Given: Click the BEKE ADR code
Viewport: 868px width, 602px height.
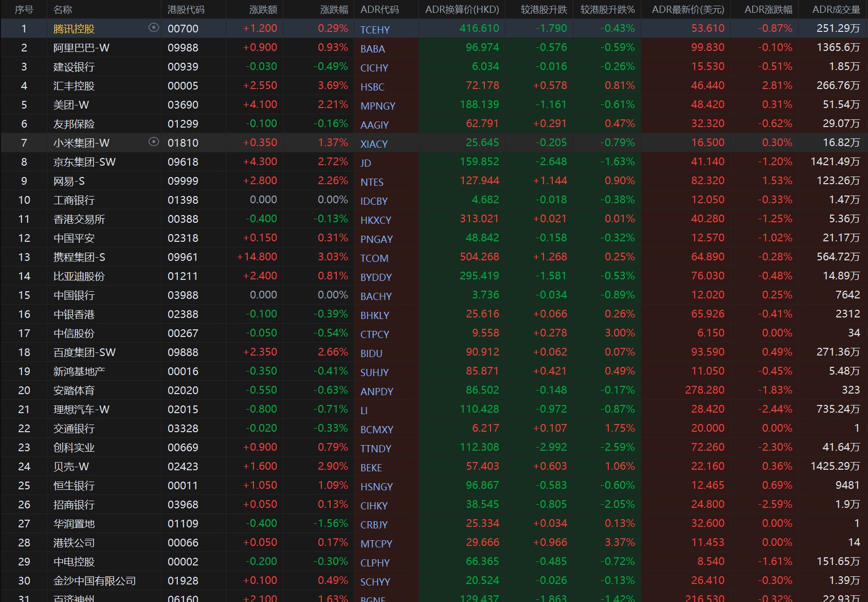Looking at the screenshot, I should (371, 468).
